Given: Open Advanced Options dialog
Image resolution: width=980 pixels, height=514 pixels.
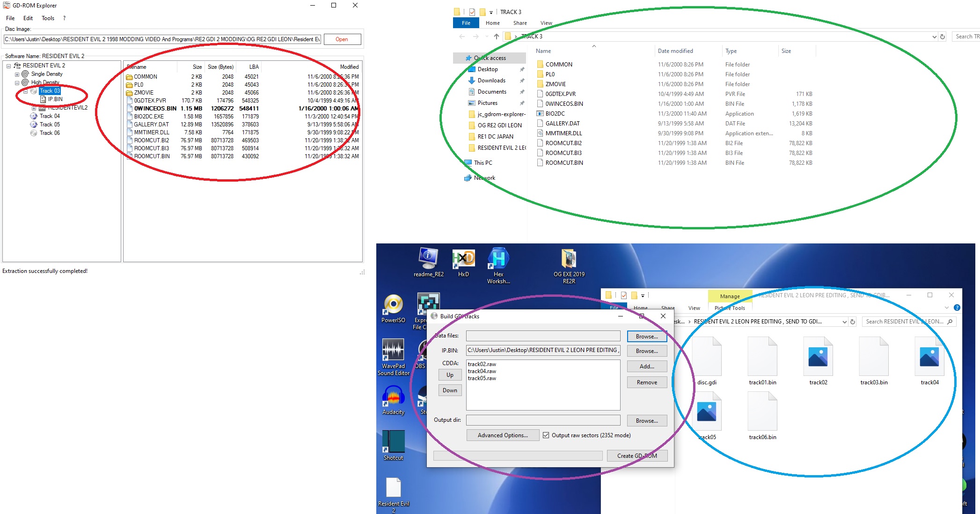Looking at the screenshot, I should click(503, 435).
